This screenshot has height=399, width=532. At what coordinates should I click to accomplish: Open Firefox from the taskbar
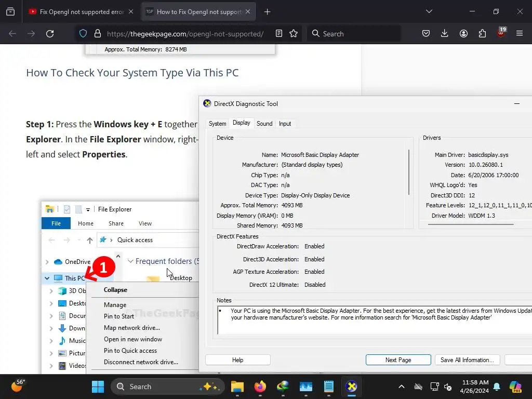[x=260, y=387]
